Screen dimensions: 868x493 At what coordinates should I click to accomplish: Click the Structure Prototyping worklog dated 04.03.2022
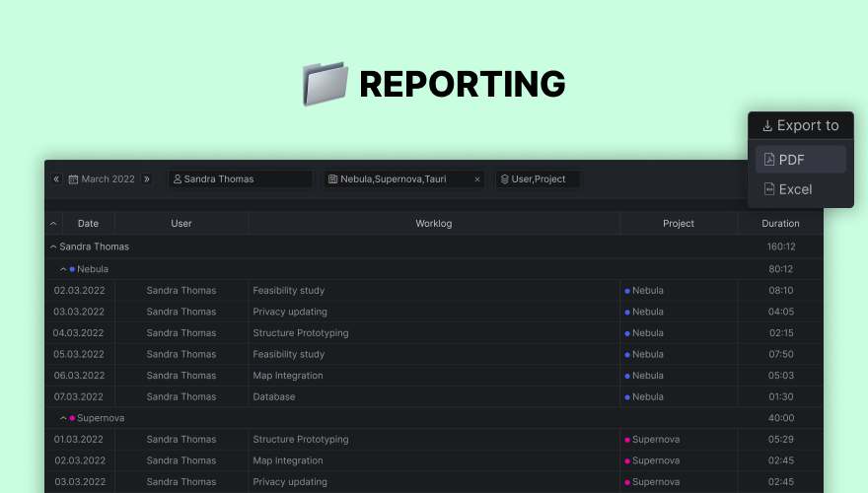(301, 333)
